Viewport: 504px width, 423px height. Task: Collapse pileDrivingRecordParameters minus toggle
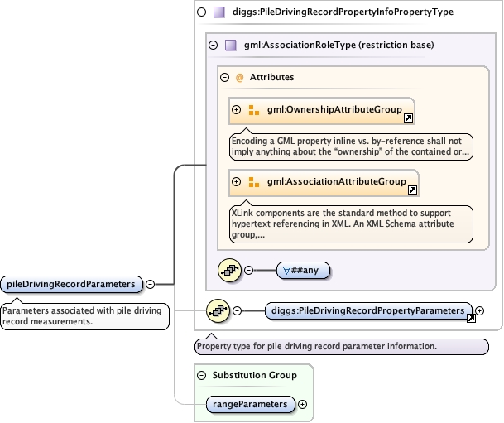(x=150, y=284)
